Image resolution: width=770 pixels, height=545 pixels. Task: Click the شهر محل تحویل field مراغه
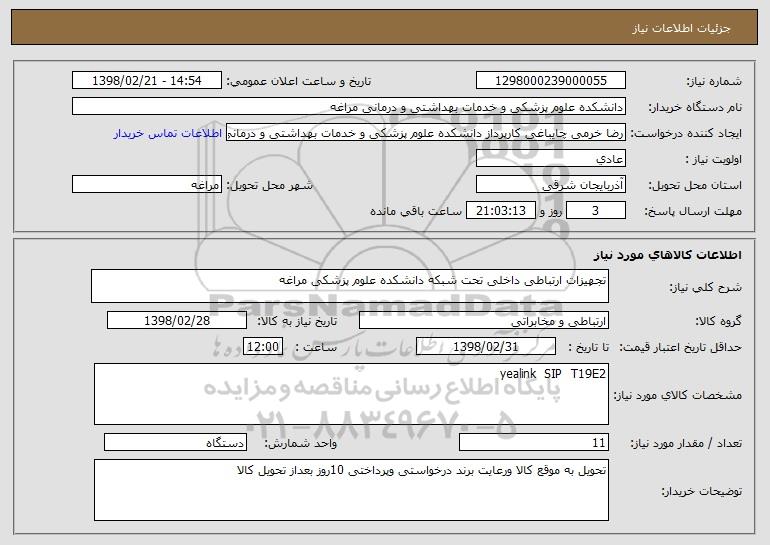click(x=147, y=184)
